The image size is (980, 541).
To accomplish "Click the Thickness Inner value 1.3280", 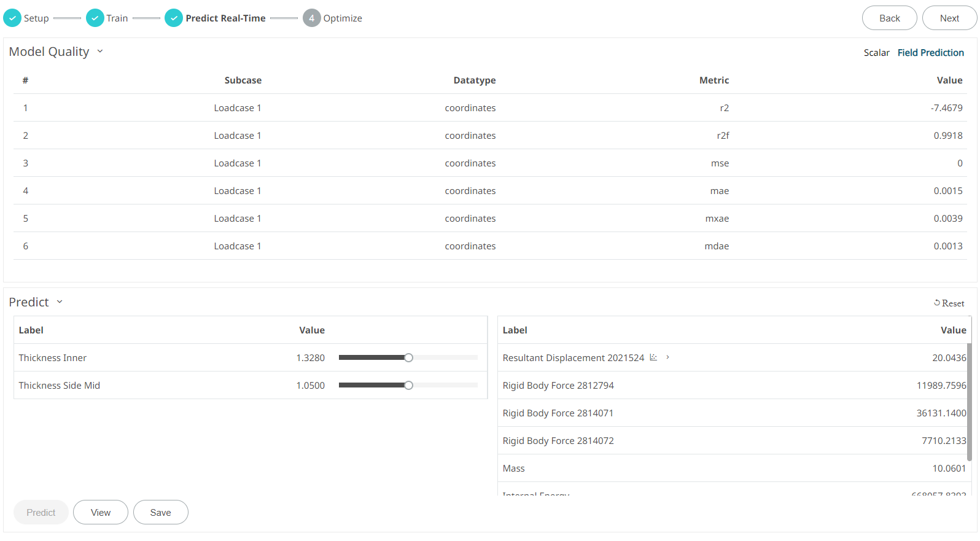I will tap(310, 358).
